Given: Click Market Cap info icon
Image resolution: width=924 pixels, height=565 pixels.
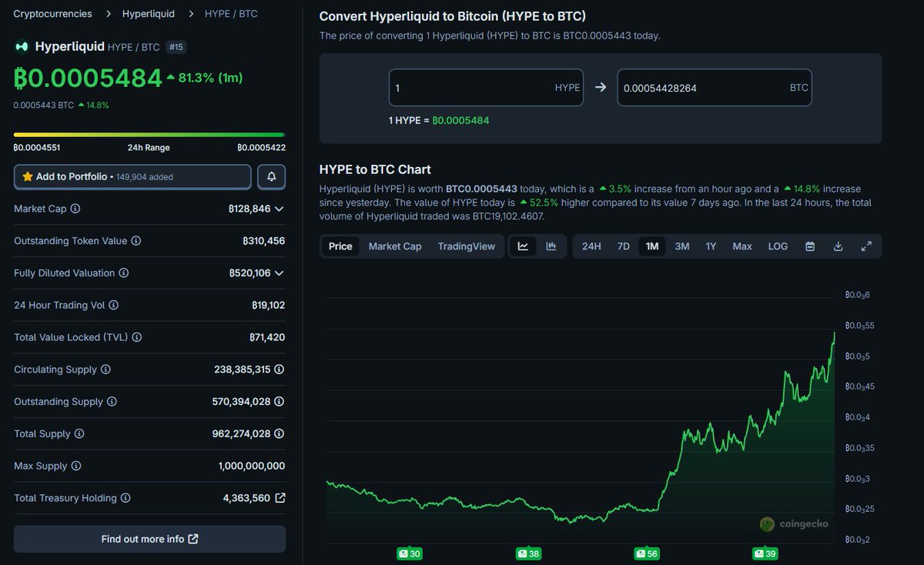Looking at the screenshot, I should 75,209.
